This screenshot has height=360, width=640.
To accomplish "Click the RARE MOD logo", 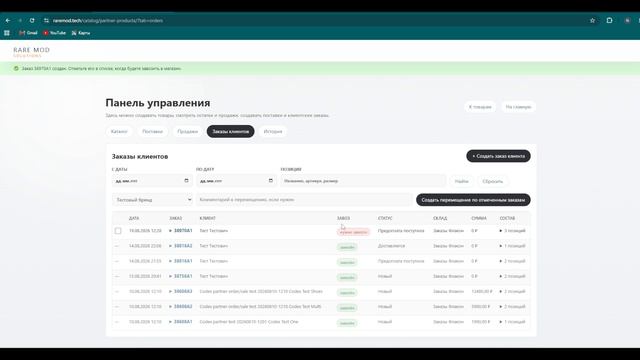I will pyautogui.click(x=31, y=51).
